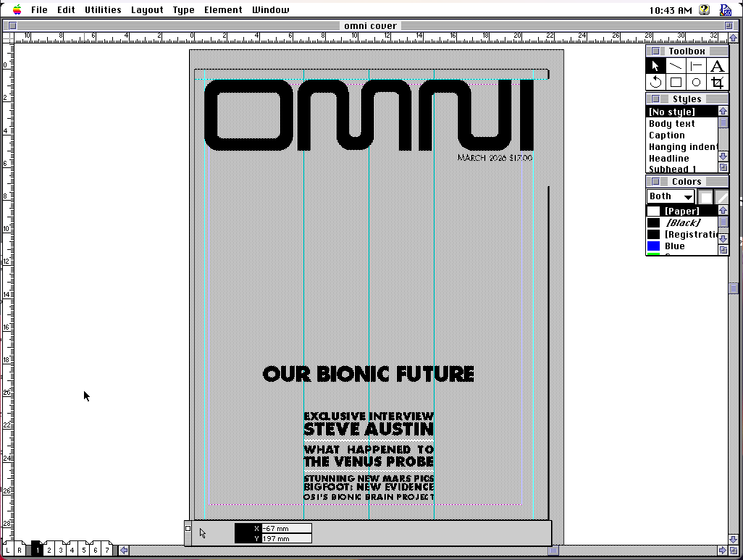
Task: Go to page 3 using the page icons
Action: coord(60,550)
